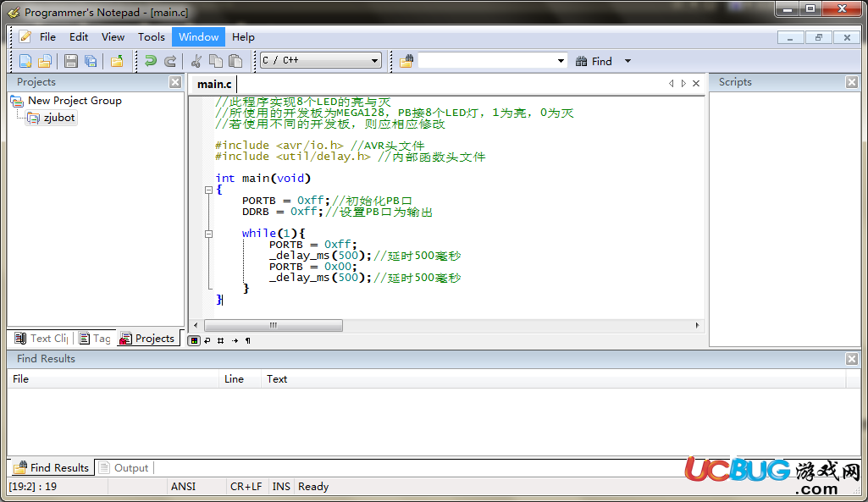
Task: Create a new file with the New icon
Action: click(25, 61)
